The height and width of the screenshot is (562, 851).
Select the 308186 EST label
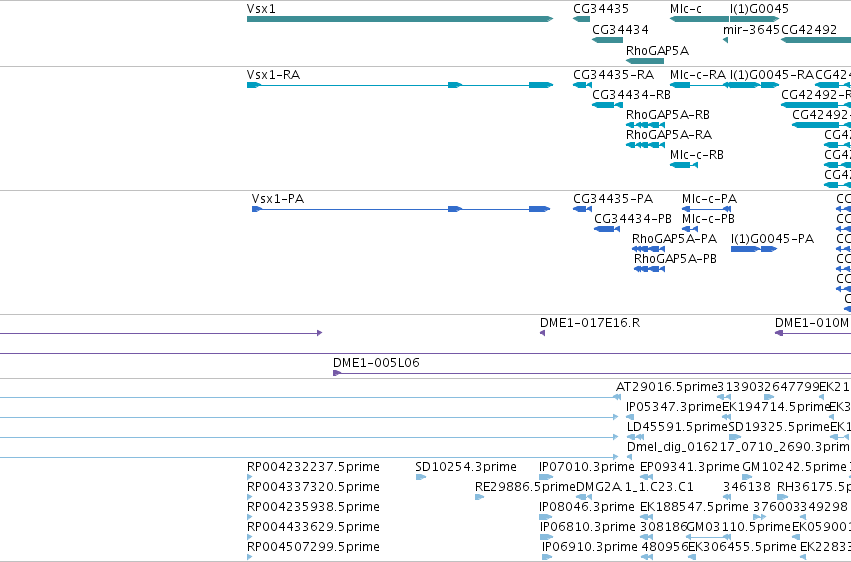click(663, 527)
